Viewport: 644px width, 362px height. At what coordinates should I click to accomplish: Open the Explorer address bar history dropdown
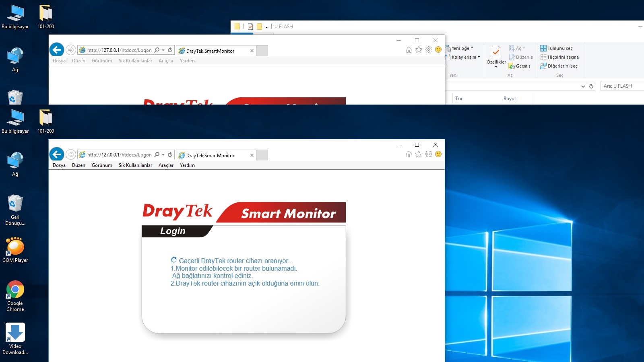(x=583, y=86)
